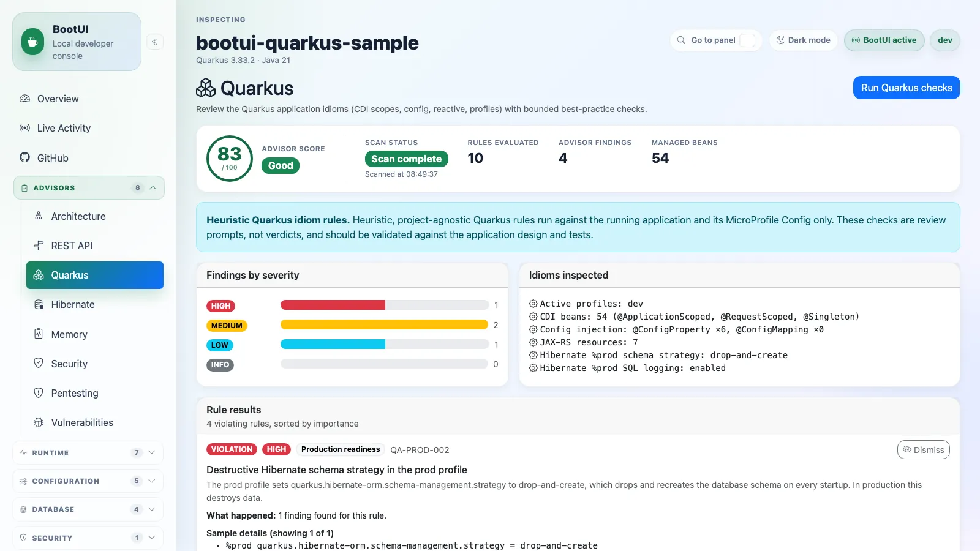Image resolution: width=980 pixels, height=551 pixels.
Task: Click the Production readiness tag
Action: click(341, 449)
